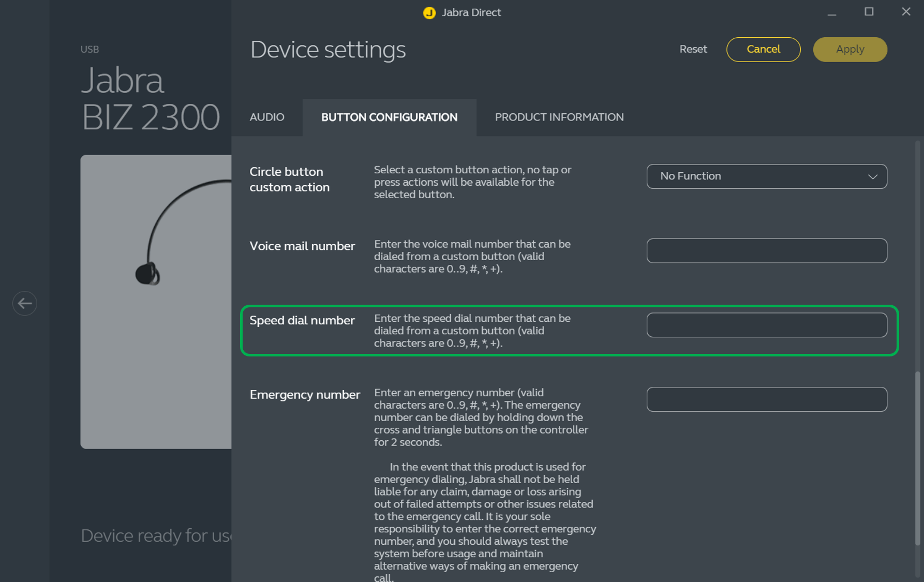924x582 pixels.
Task: Click the chevron arrow beside No Function
Action: click(x=873, y=176)
